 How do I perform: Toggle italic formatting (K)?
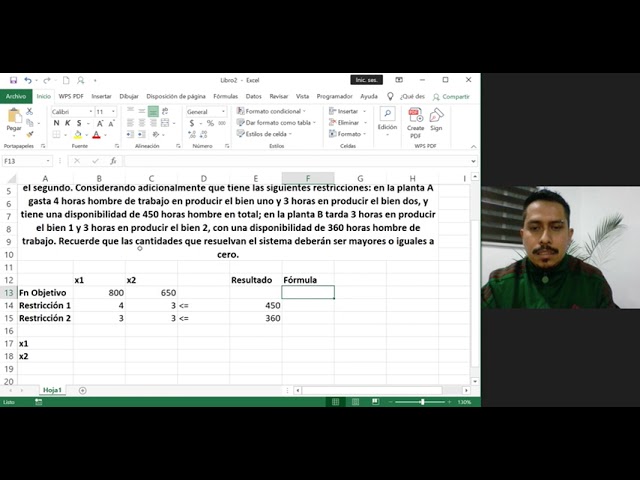tap(67, 123)
